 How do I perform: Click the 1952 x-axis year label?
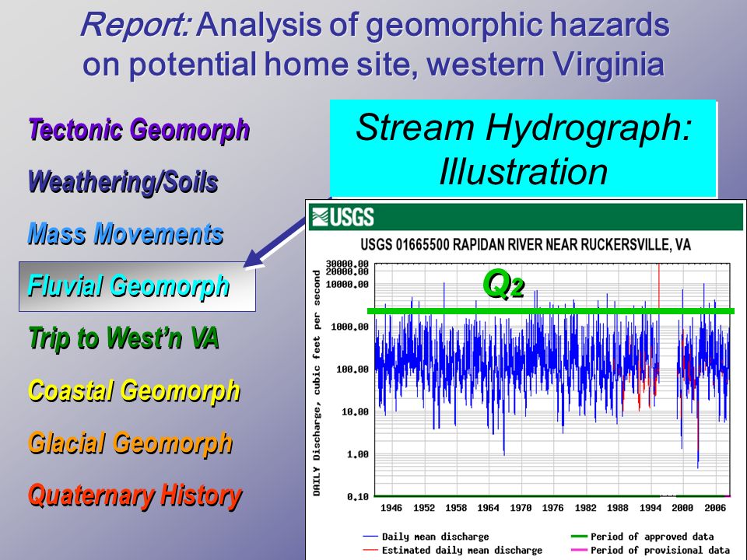pos(424,508)
